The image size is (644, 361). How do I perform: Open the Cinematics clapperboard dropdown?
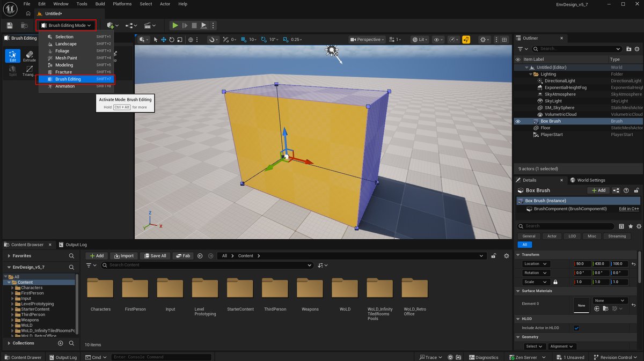coord(150,25)
